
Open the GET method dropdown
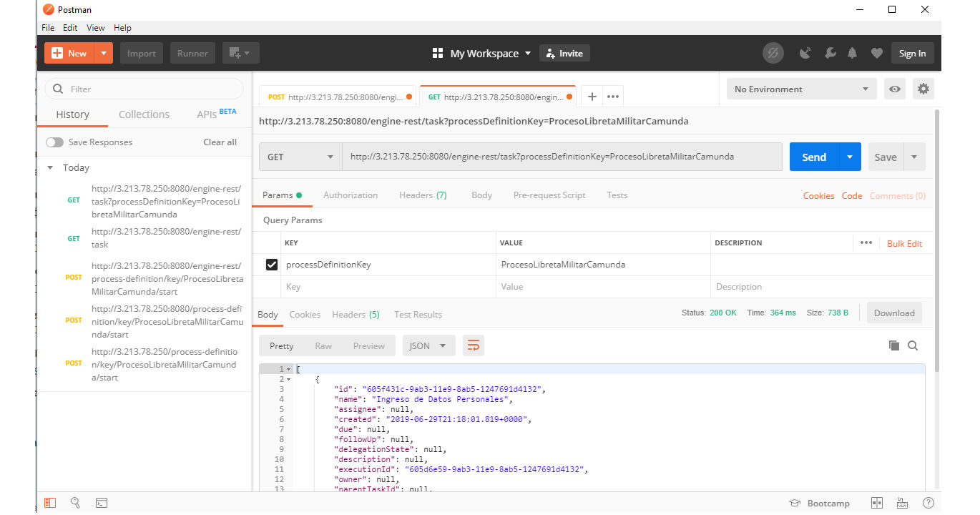tap(300, 157)
